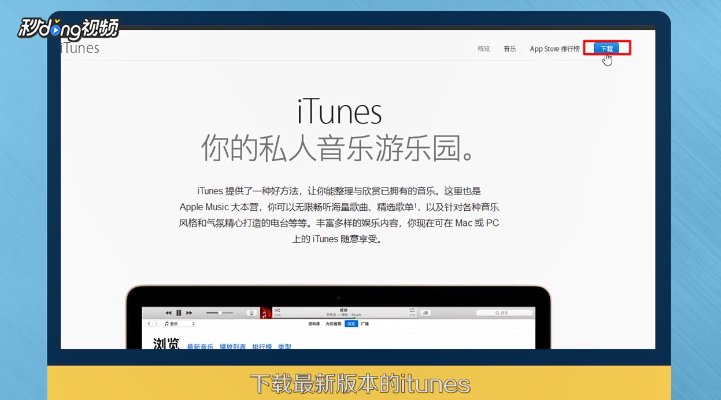Click the 排行榜 link in preview
The width and height of the screenshot is (721, 400).
pos(262,346)
